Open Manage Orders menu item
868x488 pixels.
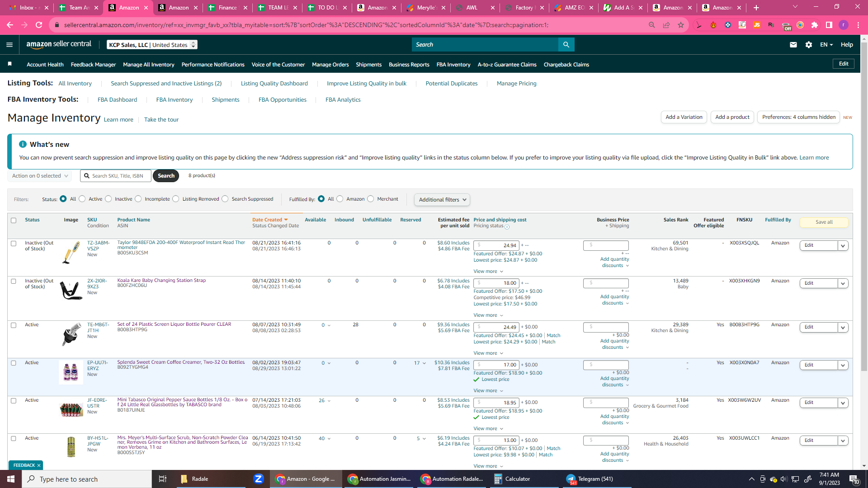point(330,65)
